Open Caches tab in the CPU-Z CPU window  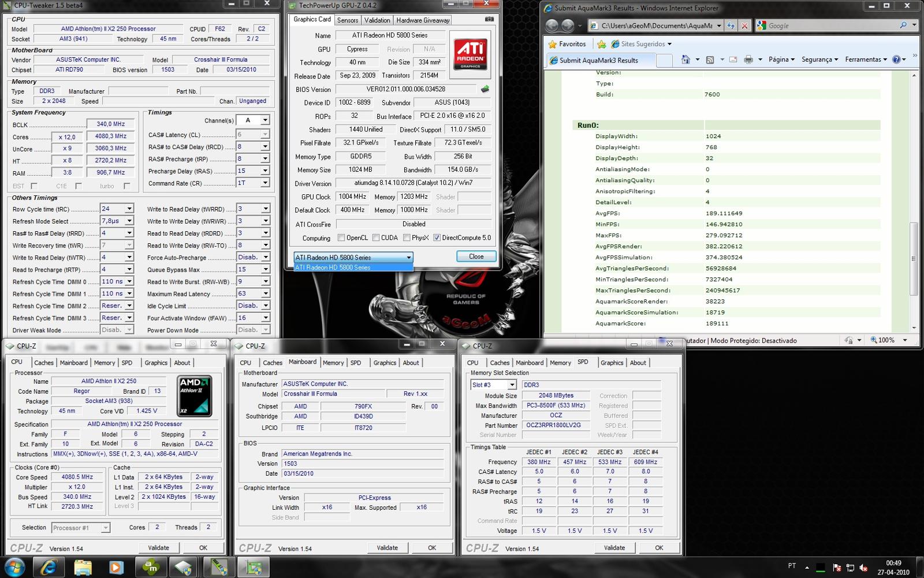coord(43,363)
